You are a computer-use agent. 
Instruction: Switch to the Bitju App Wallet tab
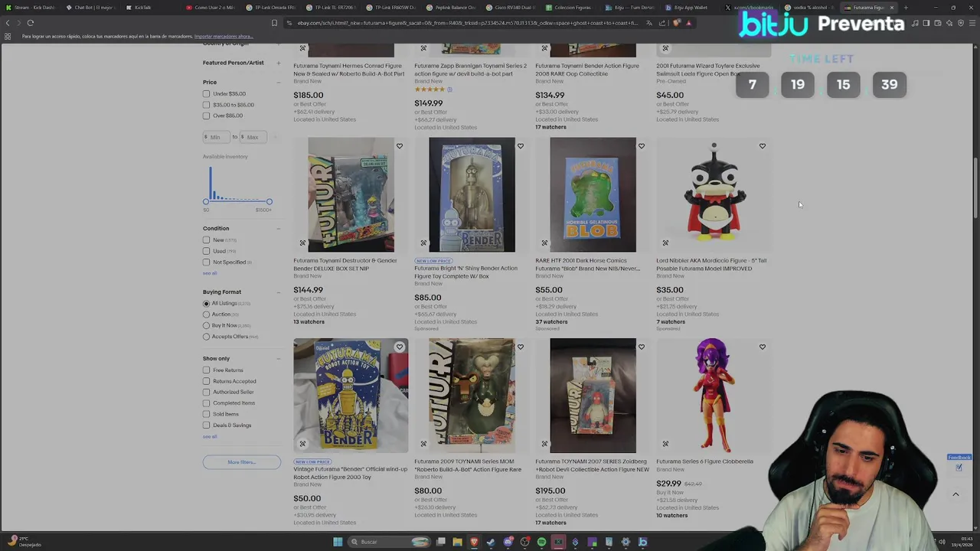tap(689, 8)
